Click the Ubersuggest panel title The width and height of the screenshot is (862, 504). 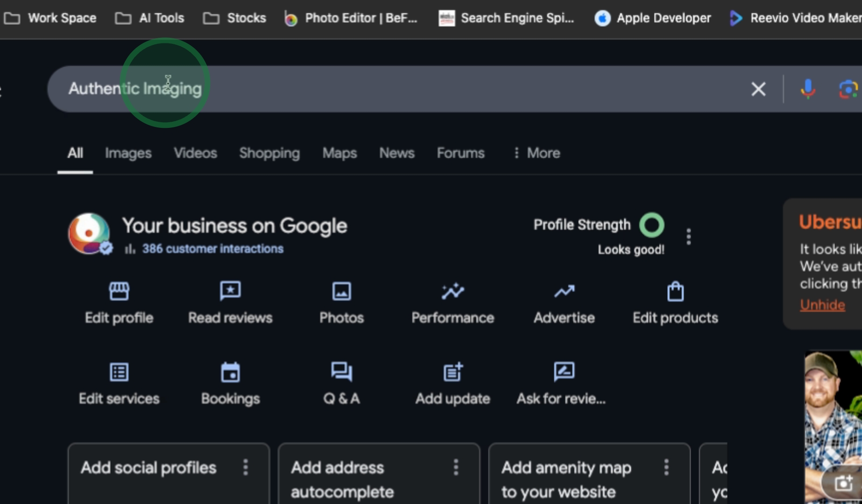(830, 222)
